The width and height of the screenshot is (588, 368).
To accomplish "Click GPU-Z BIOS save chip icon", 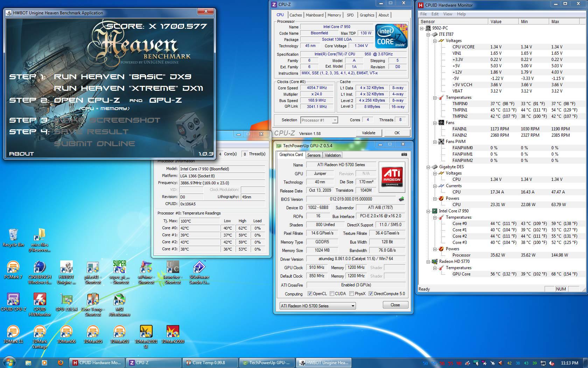I will 401,199.
